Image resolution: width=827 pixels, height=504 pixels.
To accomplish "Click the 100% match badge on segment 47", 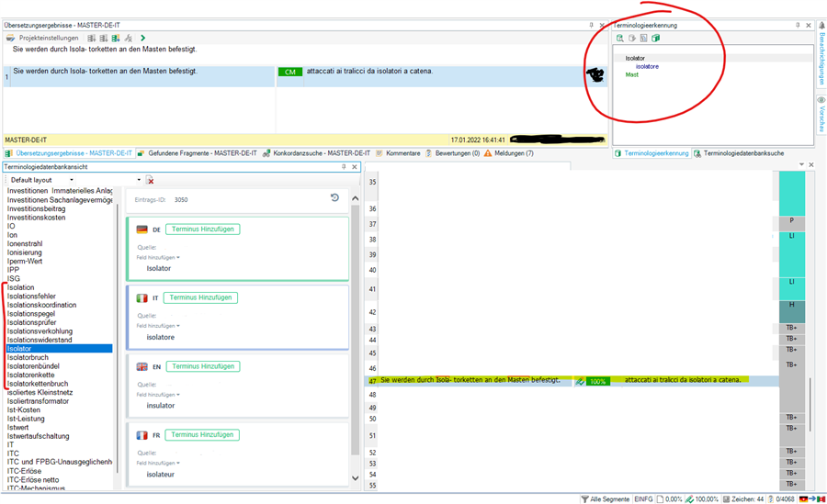I will (597, 382).
